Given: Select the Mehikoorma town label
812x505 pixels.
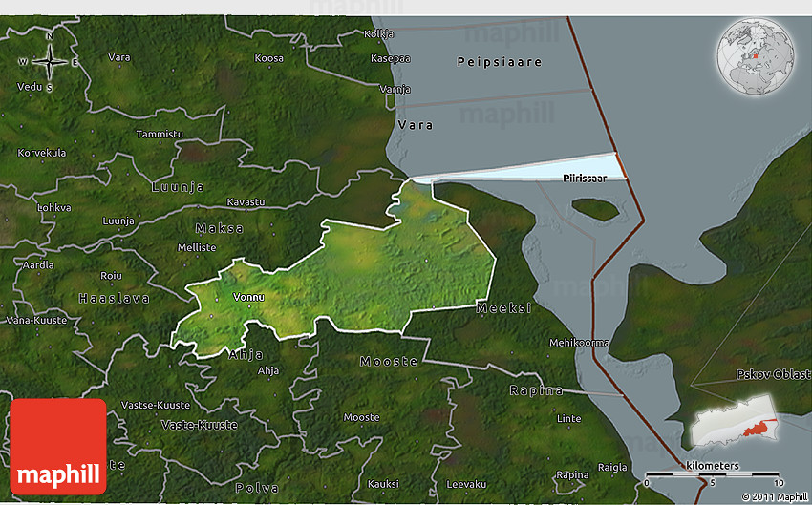Looking at the screenshot, I should [579, 343].
